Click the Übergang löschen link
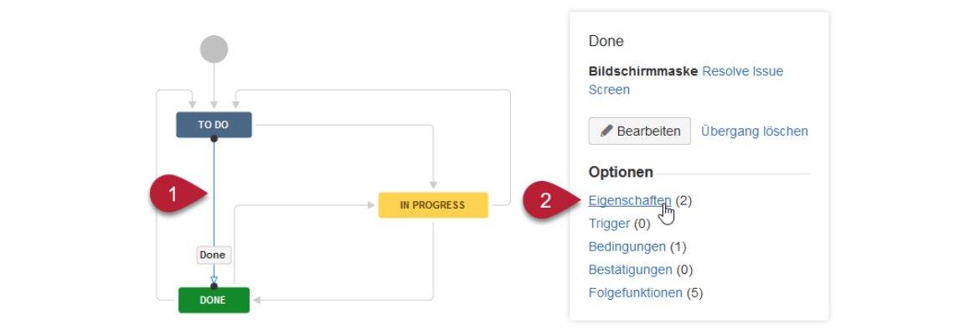Screen dimensions: 980x335 754,131
